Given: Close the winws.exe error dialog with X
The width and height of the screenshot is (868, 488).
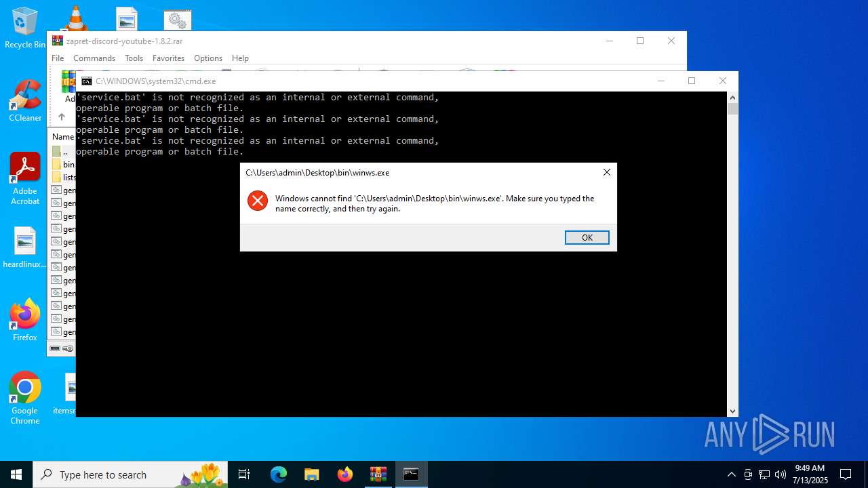Looking at the screenshot, I should coord(607,172).
